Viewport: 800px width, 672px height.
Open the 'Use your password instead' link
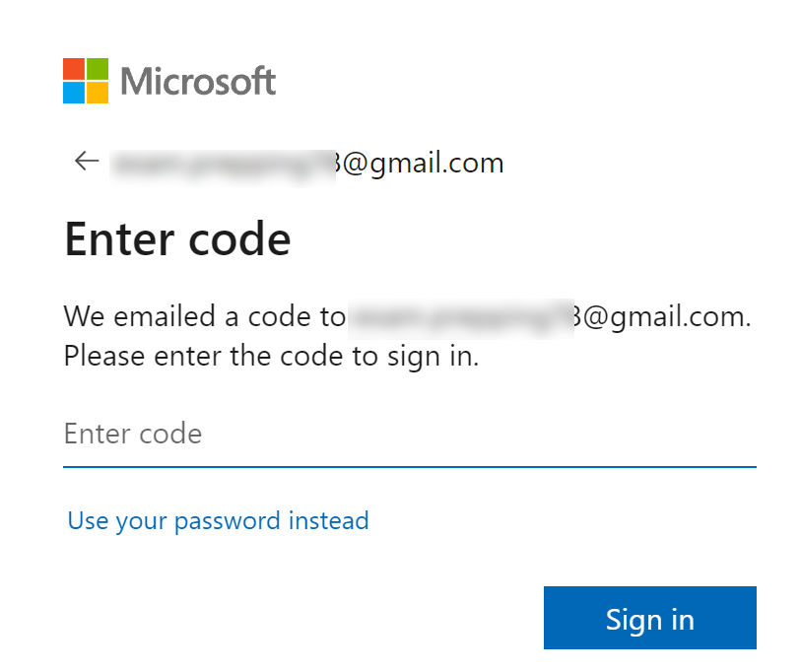tap(218, 520)
